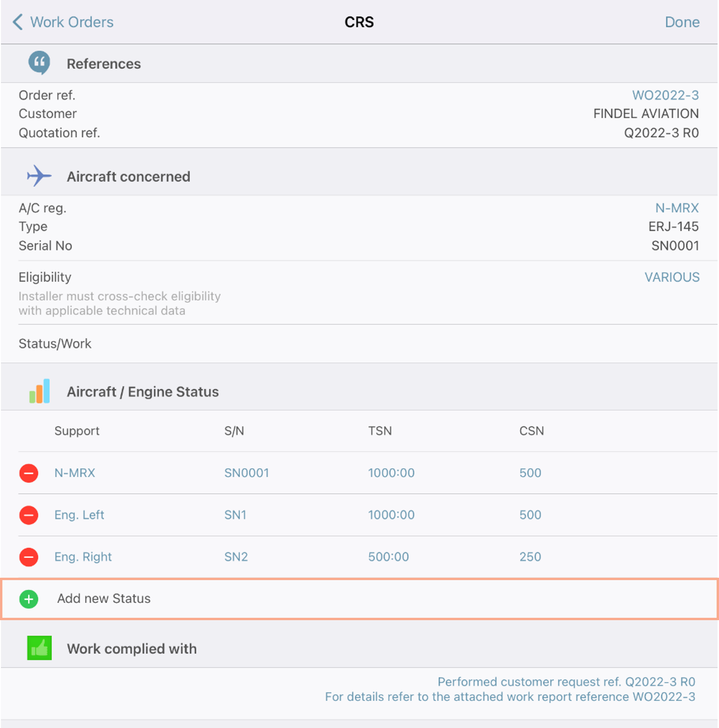The width and height of the screenshot is (719, 728).
Task: Delete the Eng. Left status row
Action: tap(29, 515)
